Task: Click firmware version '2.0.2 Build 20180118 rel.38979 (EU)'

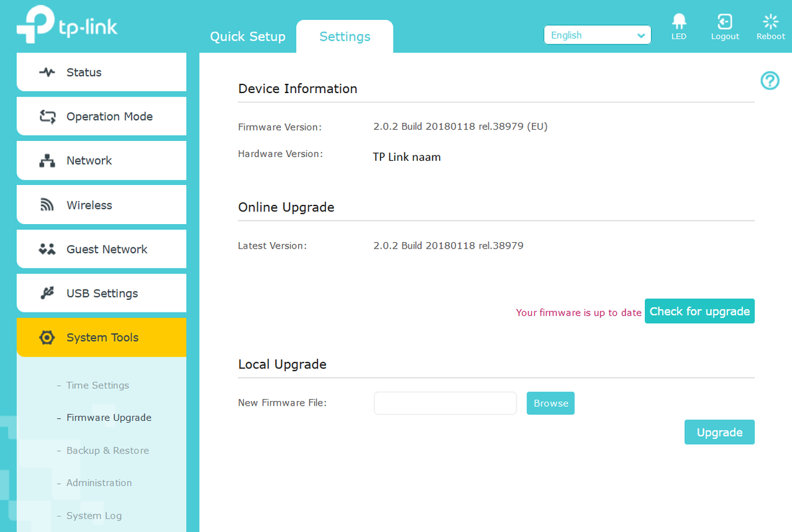Action: (460, 126)
